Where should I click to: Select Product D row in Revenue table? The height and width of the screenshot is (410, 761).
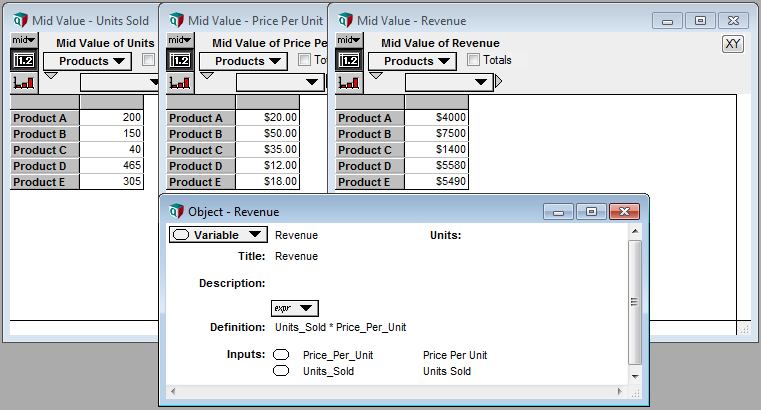pyautogui.click(x=370, y=166)
